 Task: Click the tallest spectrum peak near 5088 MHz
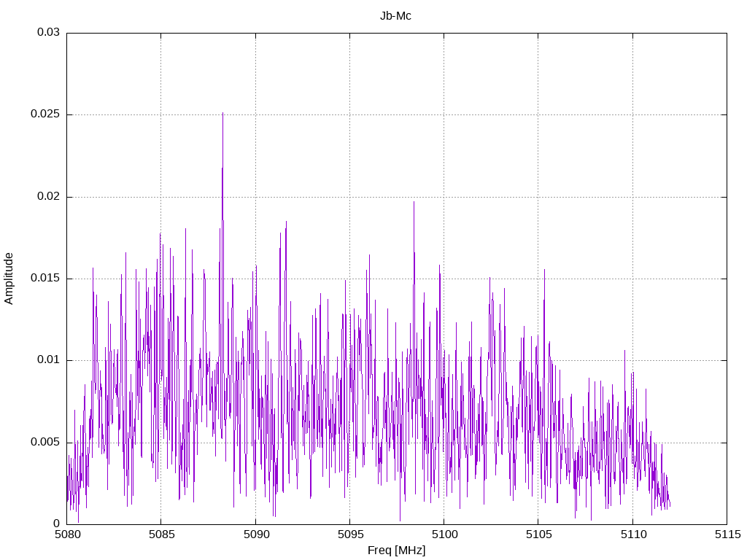[x=222, y=113]
